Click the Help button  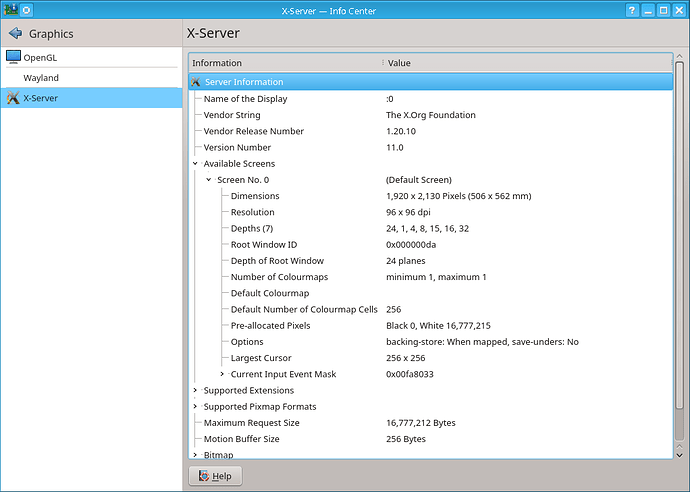[215, 476]
